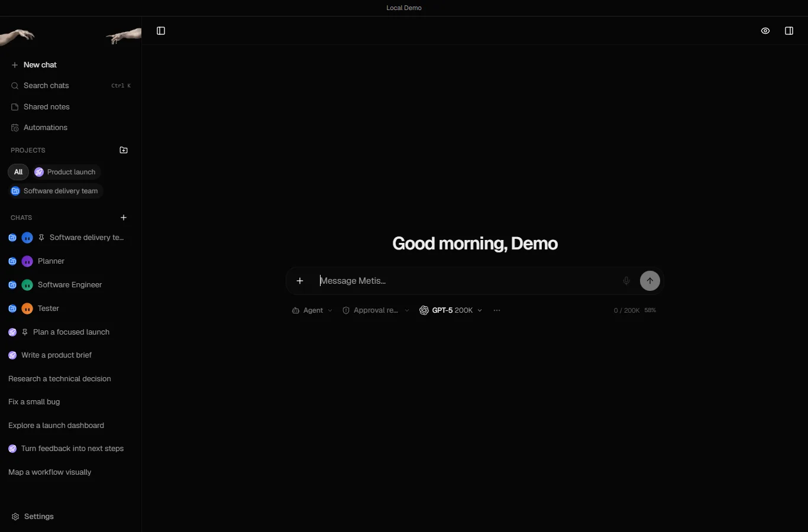Open the GPT-5 200K model dropdown
Image resolution: width=808 pixels, height=532 pixels.
click(451, 310)
